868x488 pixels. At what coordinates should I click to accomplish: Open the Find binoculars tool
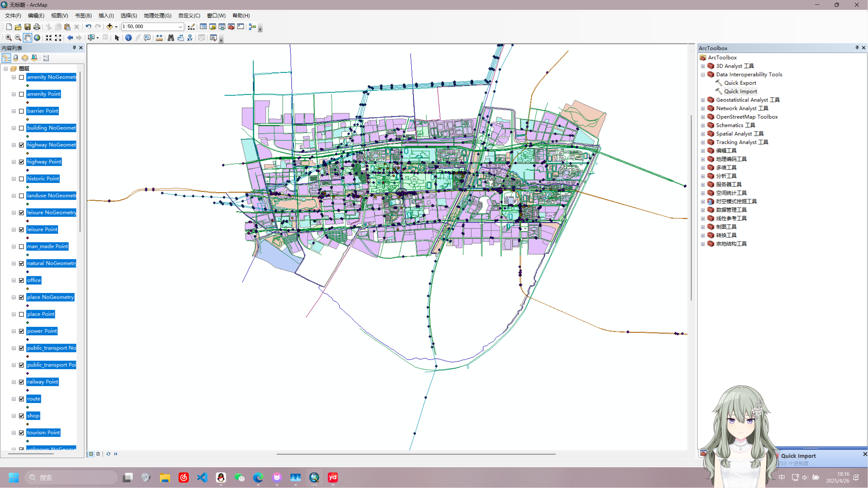coord(171,38)
